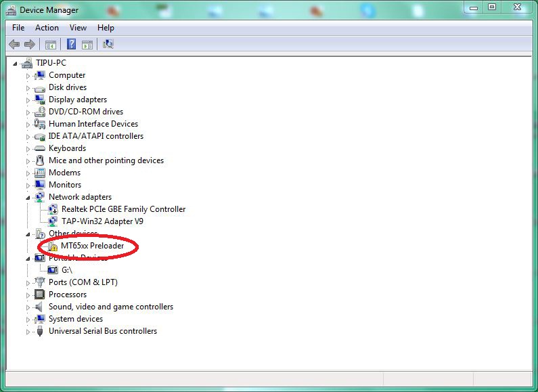Click the MT65xx Preloader warning icon

click(53, 246)
